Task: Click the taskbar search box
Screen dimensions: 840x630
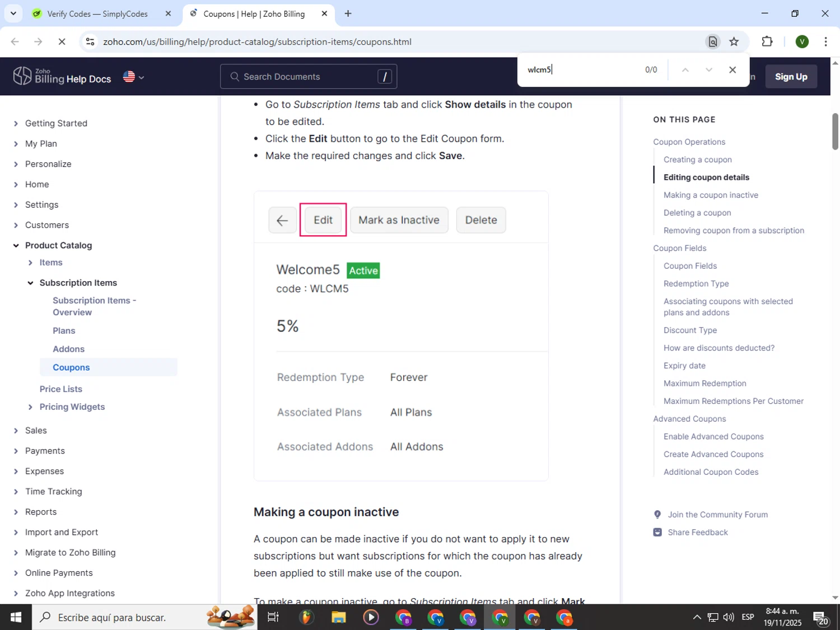Action: tap(144, 617)
